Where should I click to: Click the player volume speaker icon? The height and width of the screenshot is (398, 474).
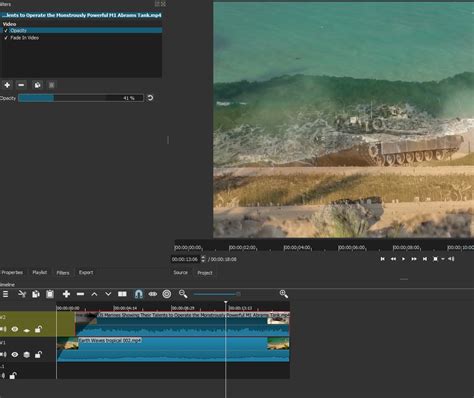coord(451,259)
